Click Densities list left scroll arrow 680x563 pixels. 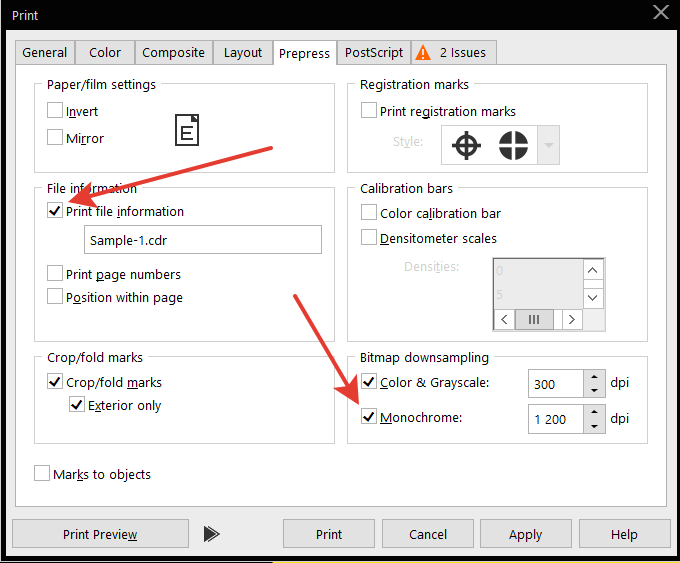coord(504,320)
